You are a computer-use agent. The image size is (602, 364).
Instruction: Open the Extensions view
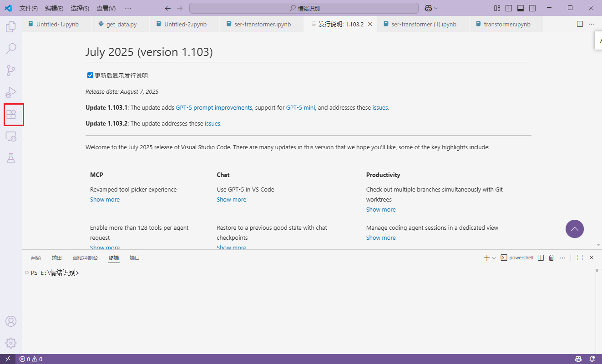[11, 114]
